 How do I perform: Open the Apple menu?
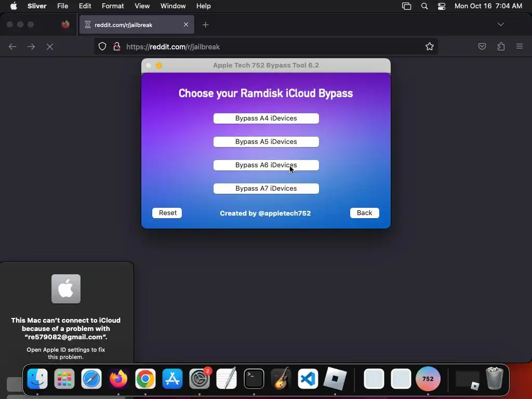pyautogui.click(x=14, y=6)
